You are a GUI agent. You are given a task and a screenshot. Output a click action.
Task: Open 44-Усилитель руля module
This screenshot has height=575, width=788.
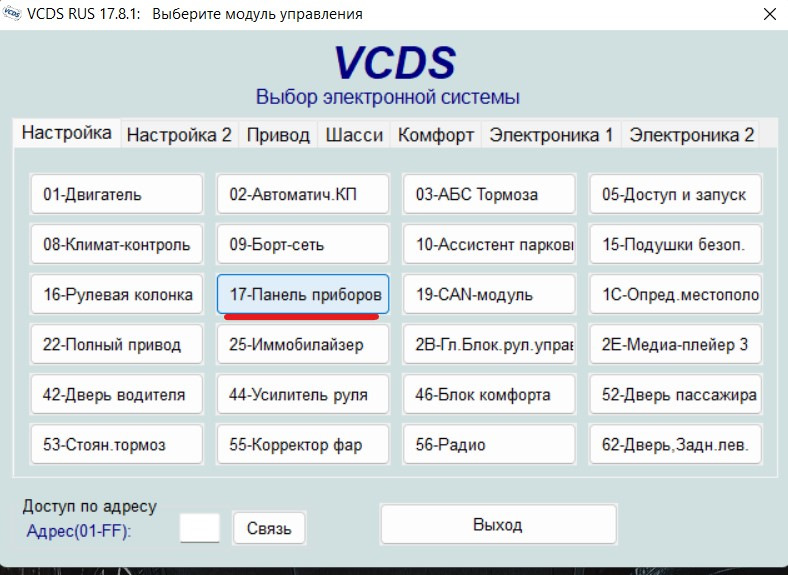(x=303, y=395)
